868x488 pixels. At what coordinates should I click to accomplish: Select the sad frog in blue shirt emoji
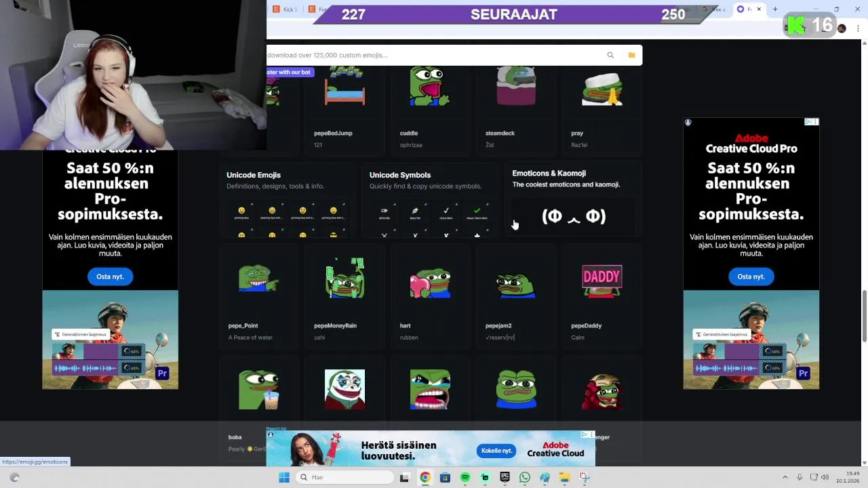(x=516, y=390)
